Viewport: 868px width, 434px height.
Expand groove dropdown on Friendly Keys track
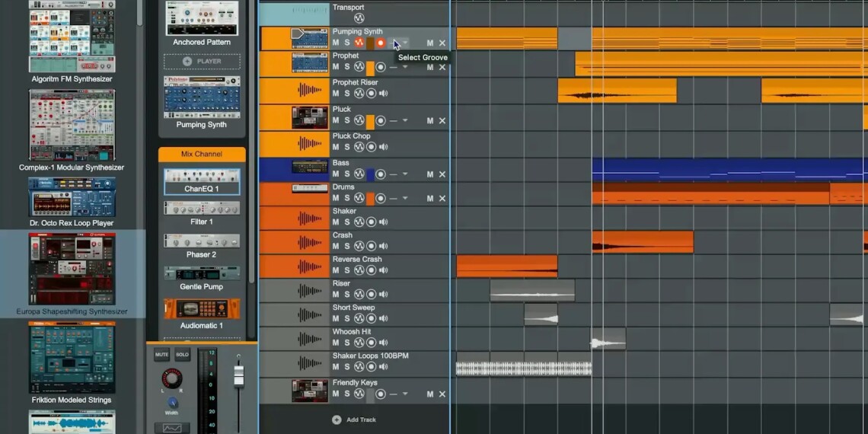[x=405, y=394]
